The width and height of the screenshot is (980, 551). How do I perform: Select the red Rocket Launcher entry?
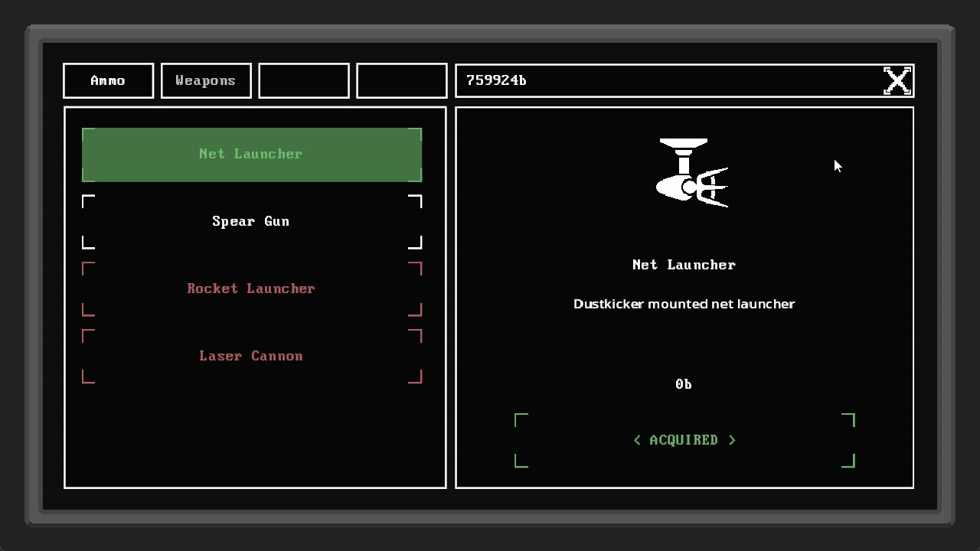(x=251, y=289)
